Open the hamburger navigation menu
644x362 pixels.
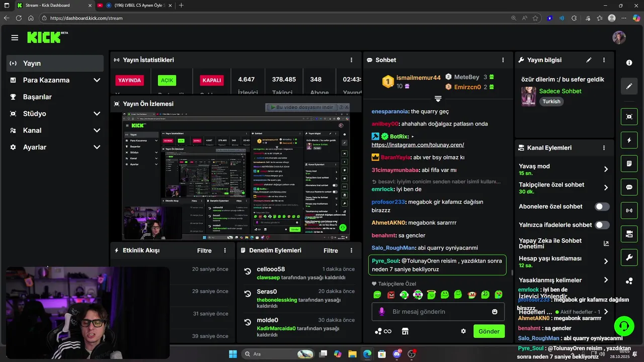[15, 38]
